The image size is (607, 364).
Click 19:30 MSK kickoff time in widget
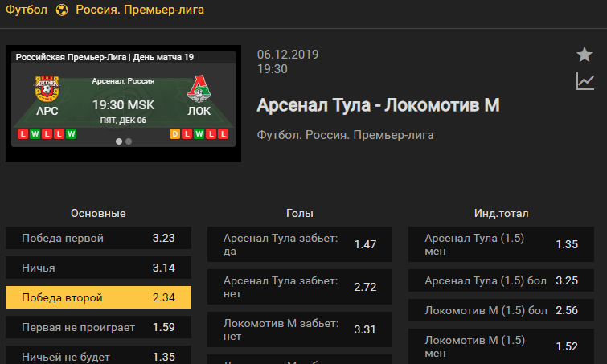[124, 105]
